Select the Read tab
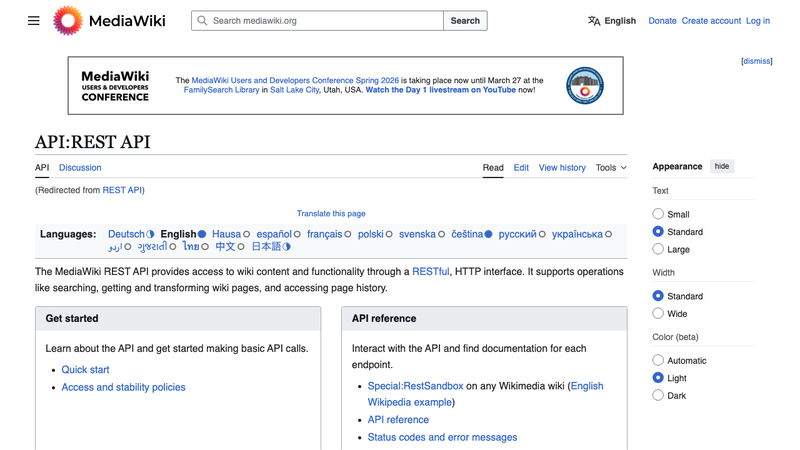This screenshot has width=800, height=450. point(493,168)
